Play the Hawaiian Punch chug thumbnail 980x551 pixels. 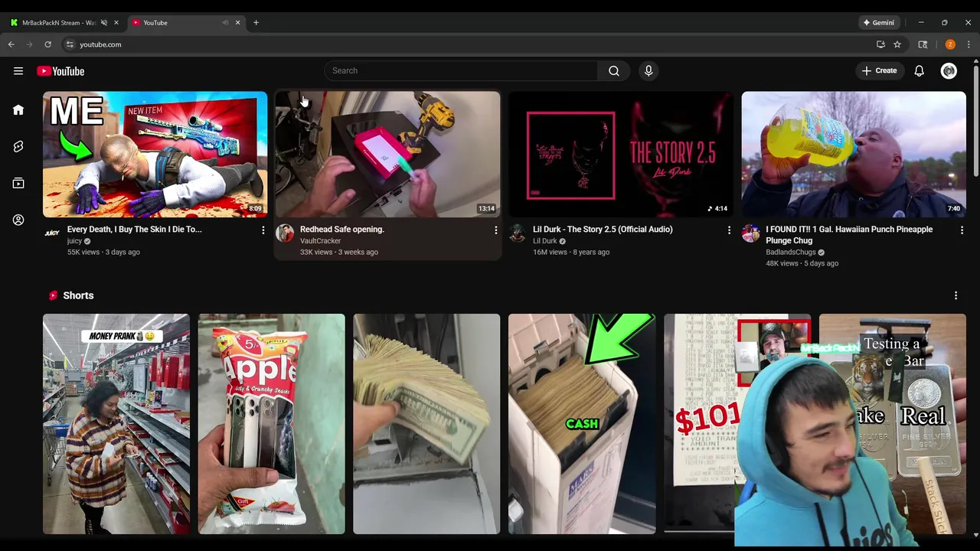click(x=854, y=155)
